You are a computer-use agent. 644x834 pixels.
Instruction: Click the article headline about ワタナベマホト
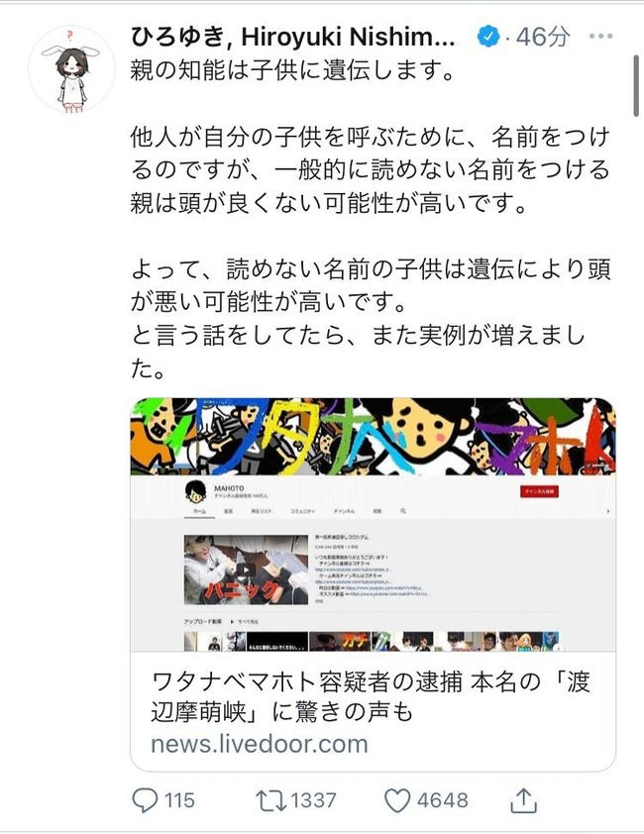tap(371, 696)
